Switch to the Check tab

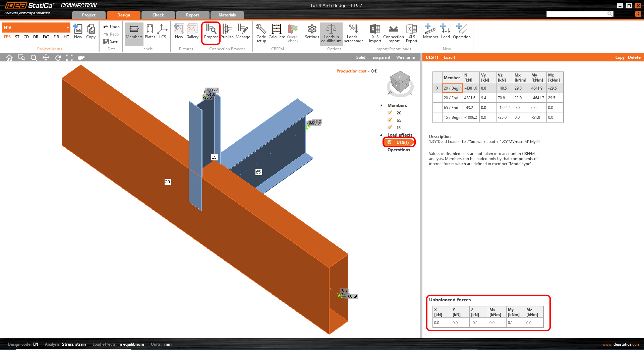158,15
